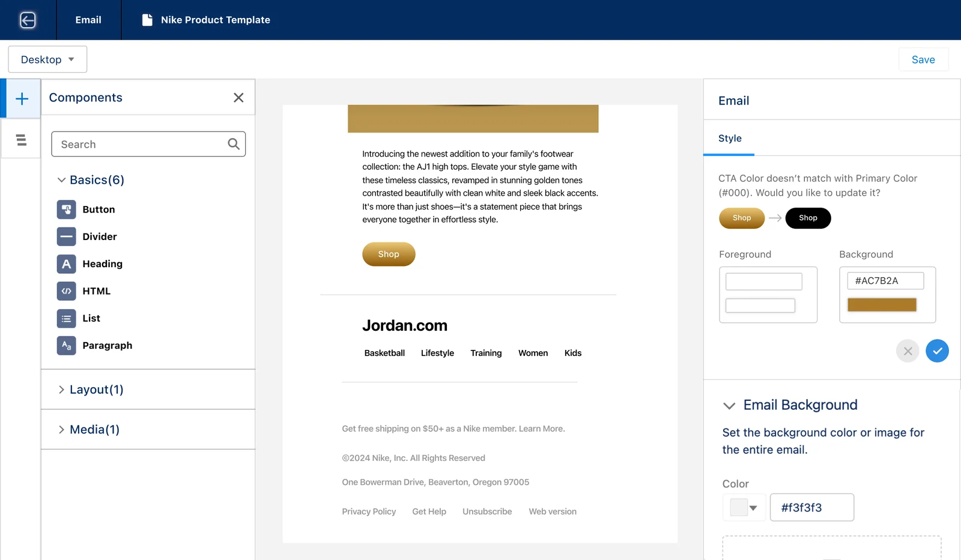Click the component Search field
Image resolution: width=961 pixels, height=560 pixels.
tap(148, 144)
